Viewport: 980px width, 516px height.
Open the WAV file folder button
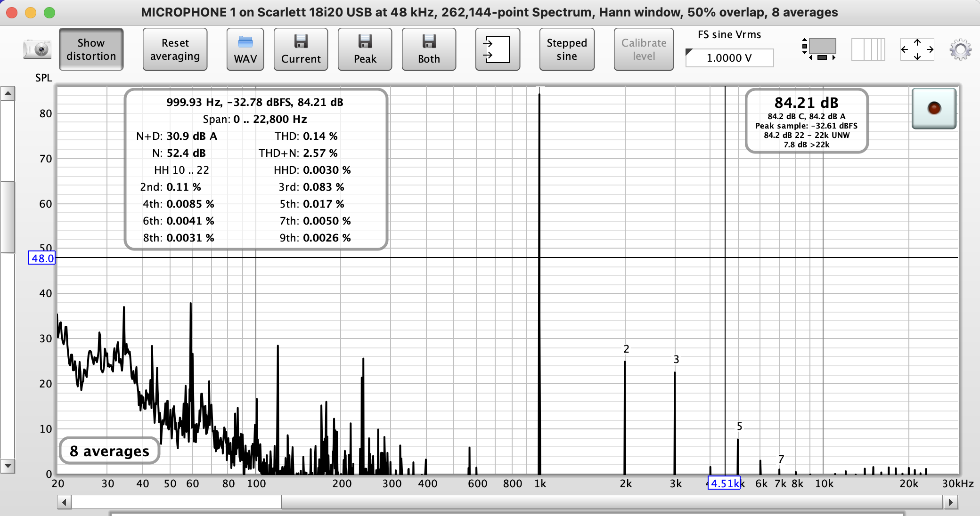pyautogui.click(x=245, y=49)
